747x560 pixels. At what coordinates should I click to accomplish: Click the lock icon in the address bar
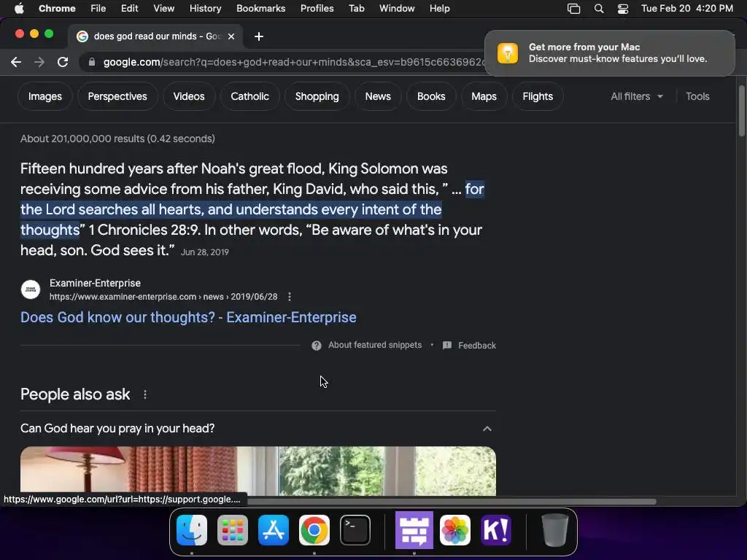[92, 62]
